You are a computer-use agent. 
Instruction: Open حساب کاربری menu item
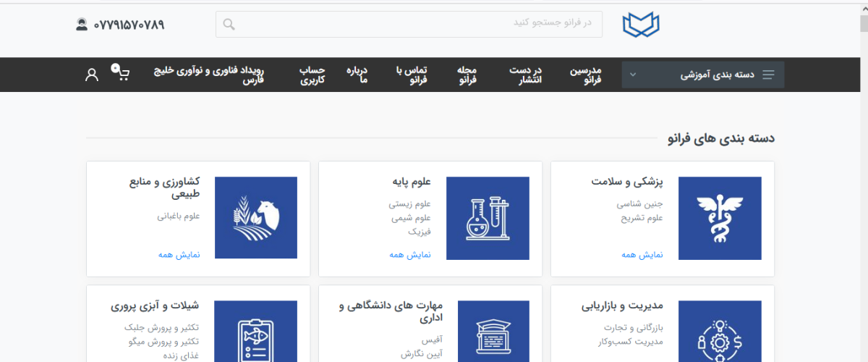point(312,75)
